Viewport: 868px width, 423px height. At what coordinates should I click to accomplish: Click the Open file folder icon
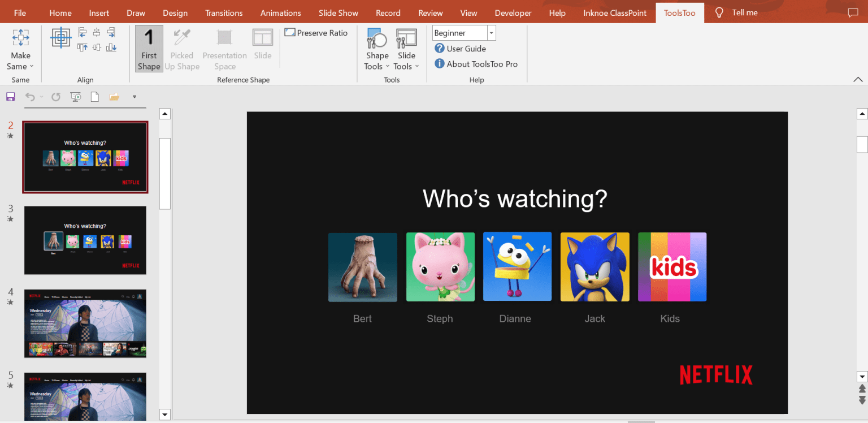point(114,96)
